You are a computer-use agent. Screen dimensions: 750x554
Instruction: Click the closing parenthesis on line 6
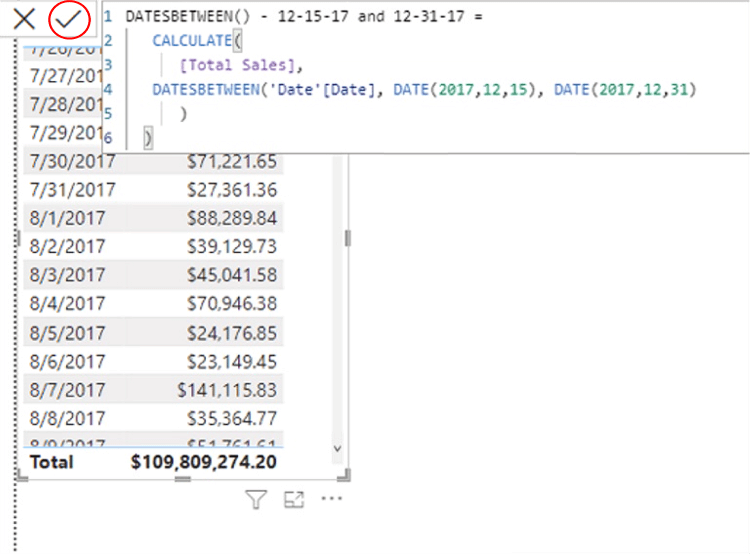(x=148, y=138)
